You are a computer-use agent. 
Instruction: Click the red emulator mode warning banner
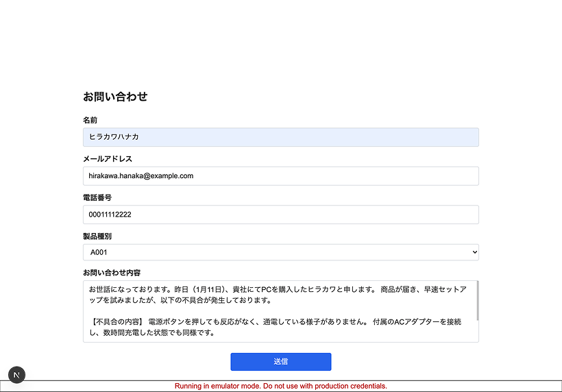pyautogui.click(x=280, y=387)
